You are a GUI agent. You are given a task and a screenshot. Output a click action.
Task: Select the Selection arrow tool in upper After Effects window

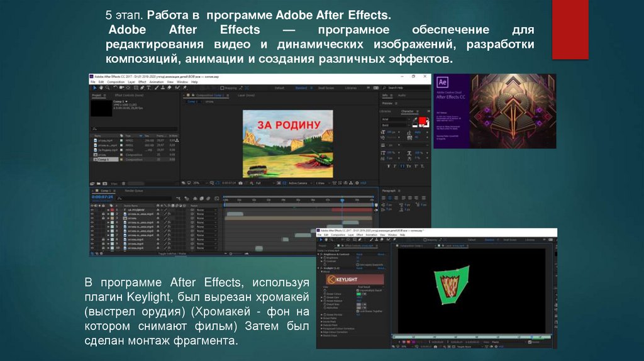coord(95,88)
